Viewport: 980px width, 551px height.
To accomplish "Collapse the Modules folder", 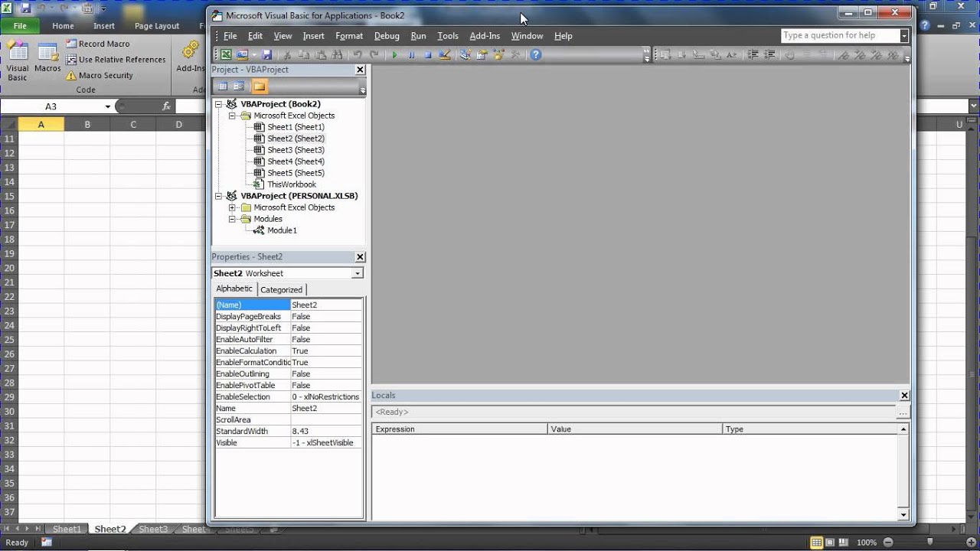I will tap(232, 219).
